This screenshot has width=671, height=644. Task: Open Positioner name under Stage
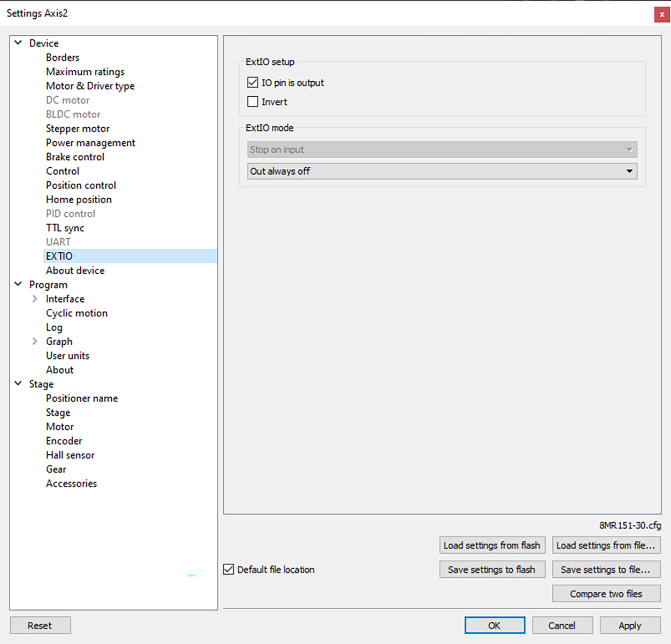[82, 398]
